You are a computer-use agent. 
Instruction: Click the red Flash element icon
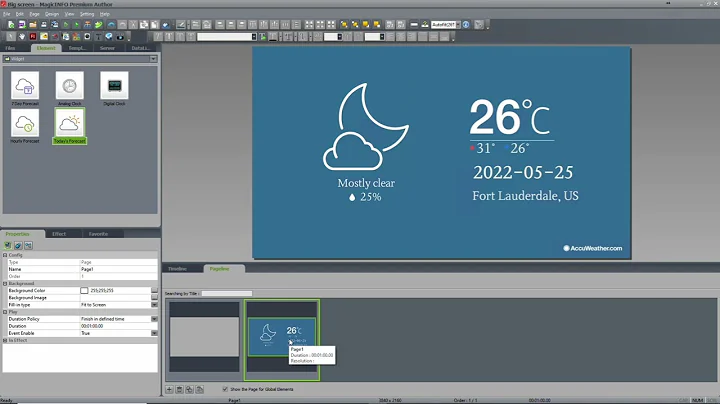pos(33,36)
